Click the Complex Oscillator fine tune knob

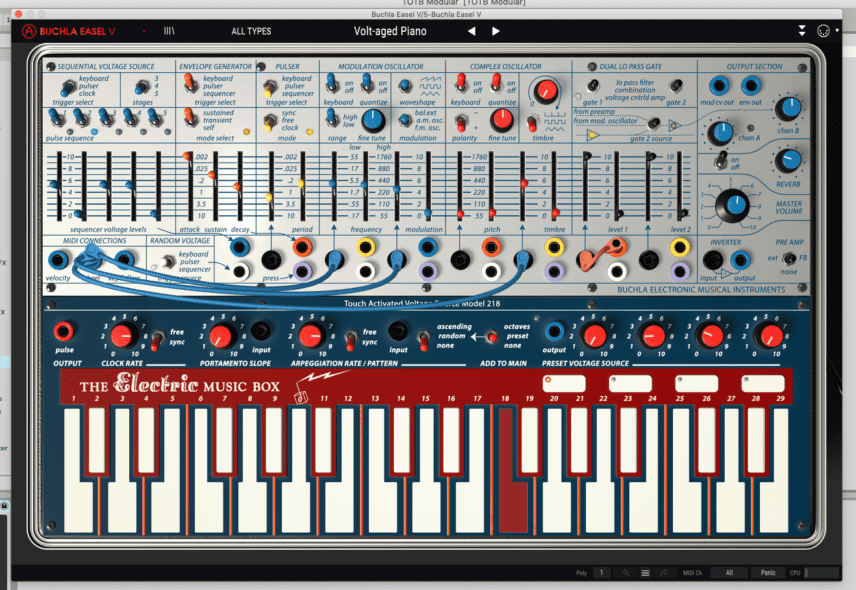pyautogui.click(x=502, y=120)
